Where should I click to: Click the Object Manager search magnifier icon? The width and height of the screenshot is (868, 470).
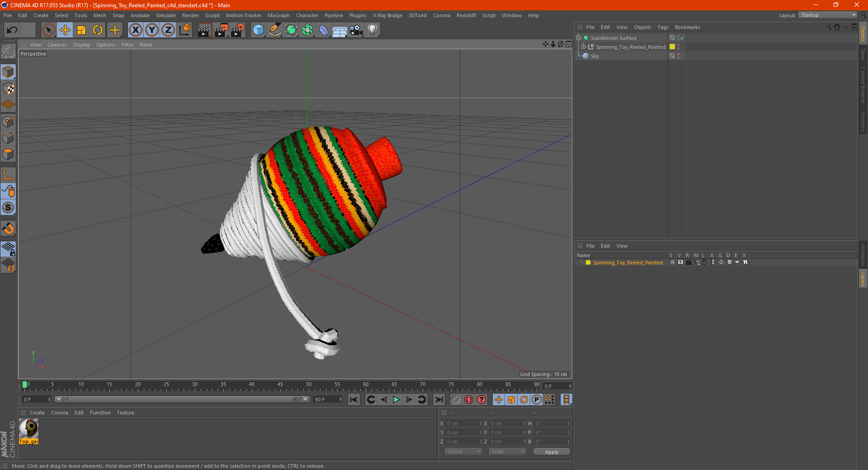(829, 27)
